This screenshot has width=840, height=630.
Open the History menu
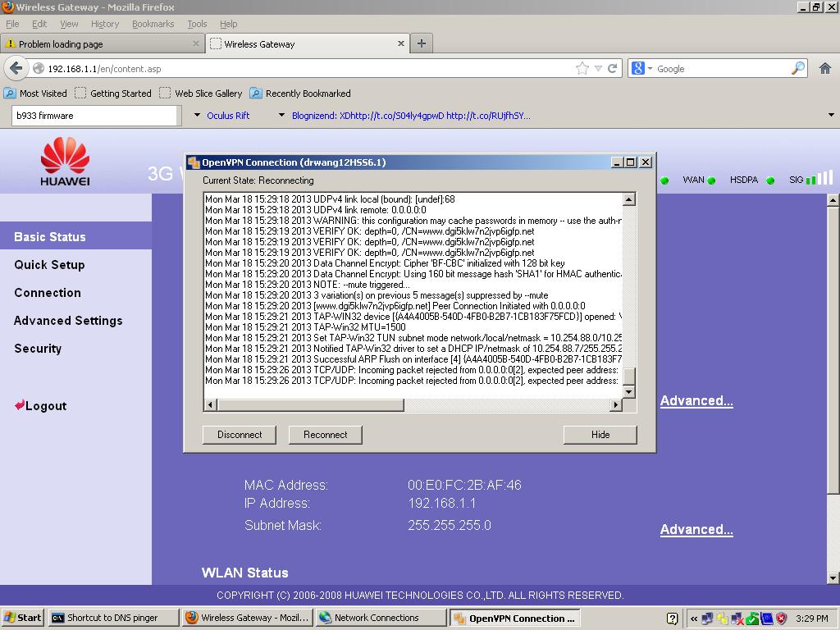[x=105, y=24]
